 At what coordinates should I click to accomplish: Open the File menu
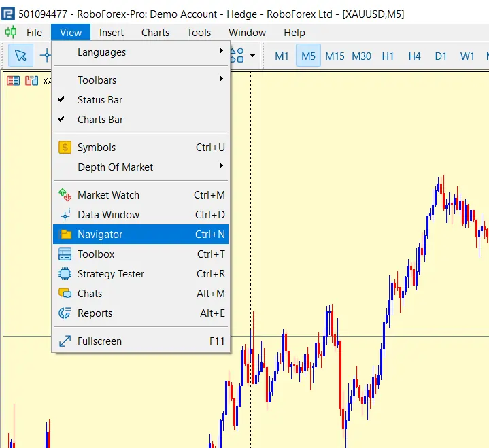(x=34, y=33)
